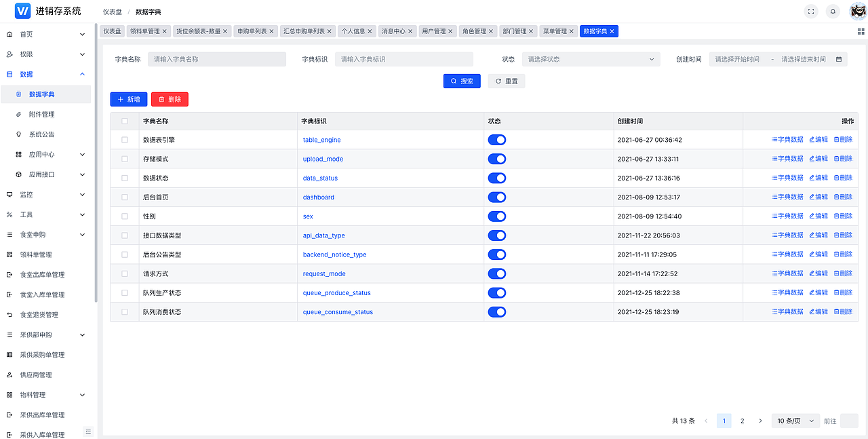Close the 个人信息 tab
This screenshot has height=439, width=868.
click(370, 31)
